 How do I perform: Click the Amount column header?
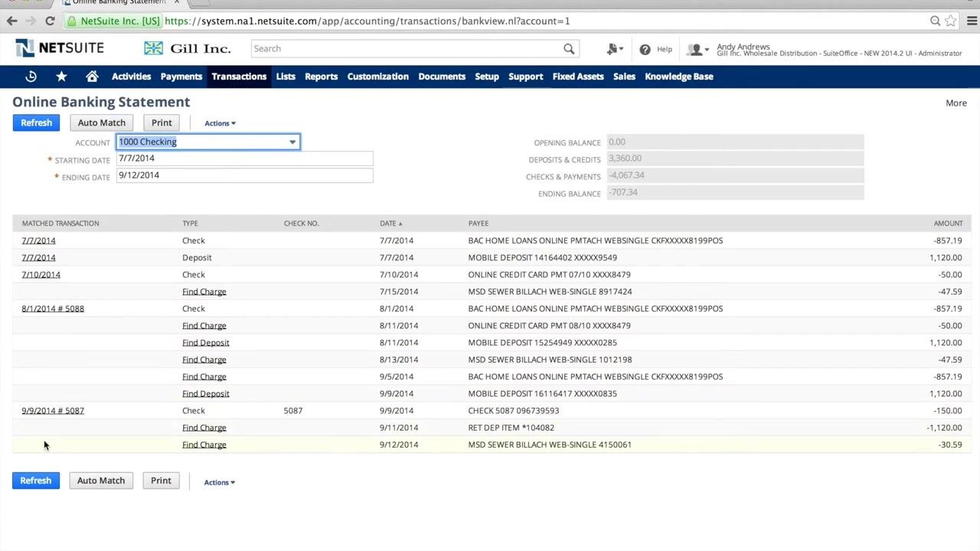(948, 223)
